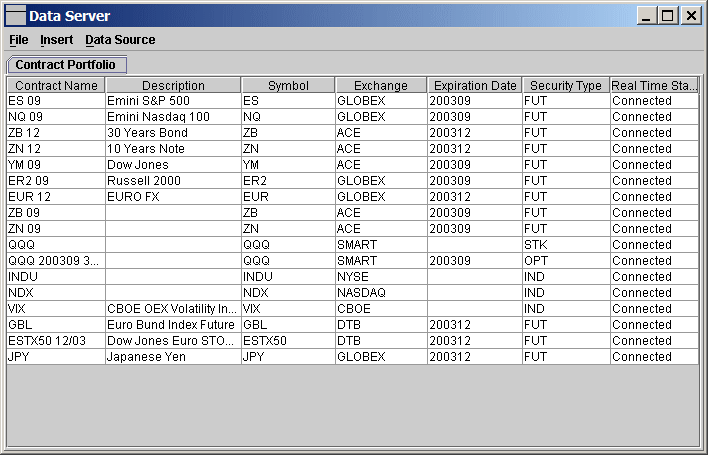
Task: Click the IND security type in VIX row
Action: click(566, 309)
